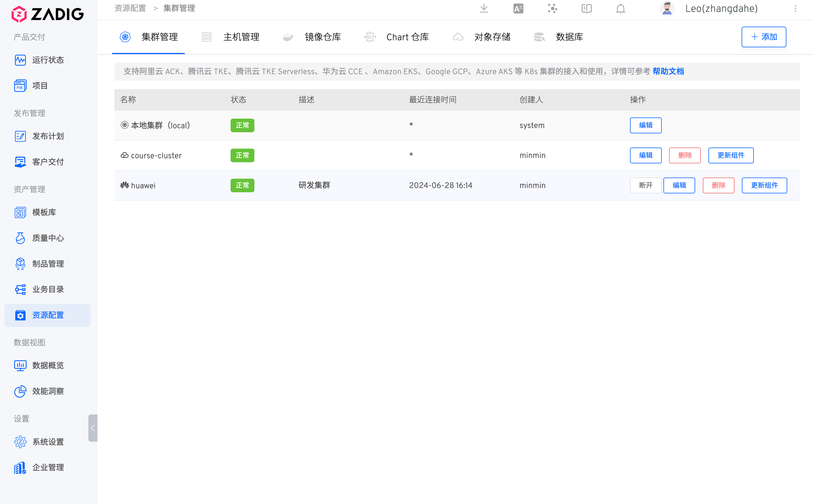Open 业务目录 sidebar icon
Screen dimensions: 813x504
[20, 289]
